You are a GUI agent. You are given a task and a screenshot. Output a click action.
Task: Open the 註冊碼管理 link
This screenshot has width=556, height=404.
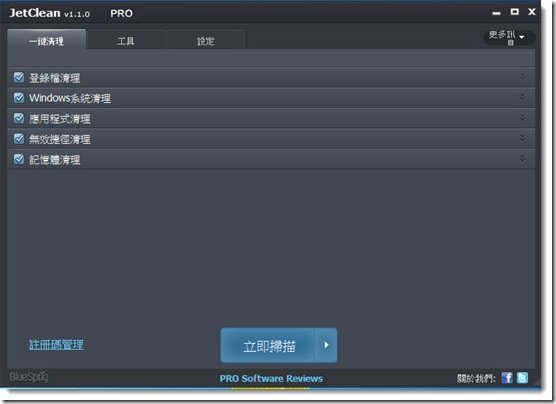point(56,344)
